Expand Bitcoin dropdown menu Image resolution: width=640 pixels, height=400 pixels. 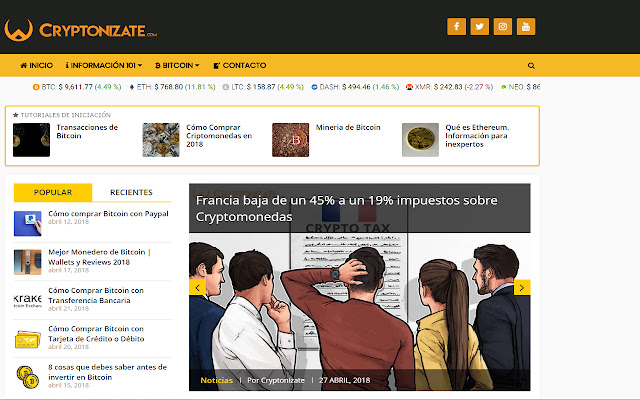pyautogui.click(x=177, y=65)
